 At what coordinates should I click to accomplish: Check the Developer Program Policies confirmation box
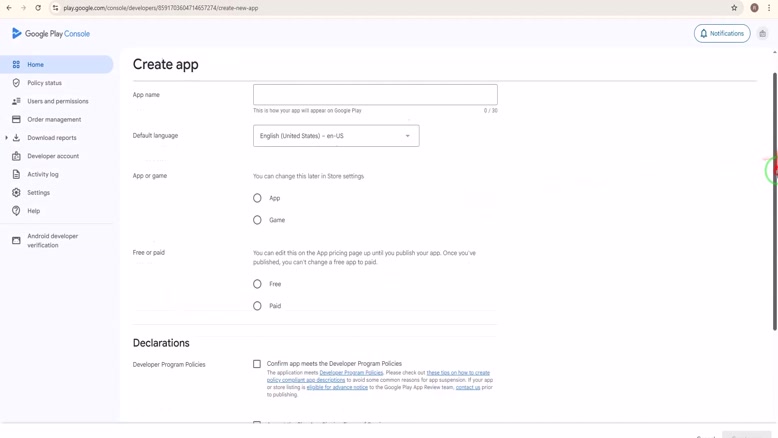pos(257,364)
